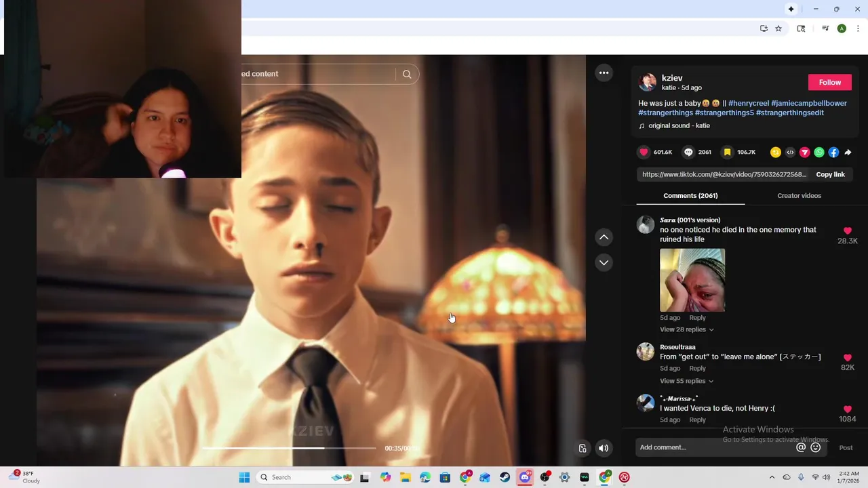This screenshot has height=488, width=868.
Task: Repost video using the yellow repost icon
Action: tap(776, 152)
